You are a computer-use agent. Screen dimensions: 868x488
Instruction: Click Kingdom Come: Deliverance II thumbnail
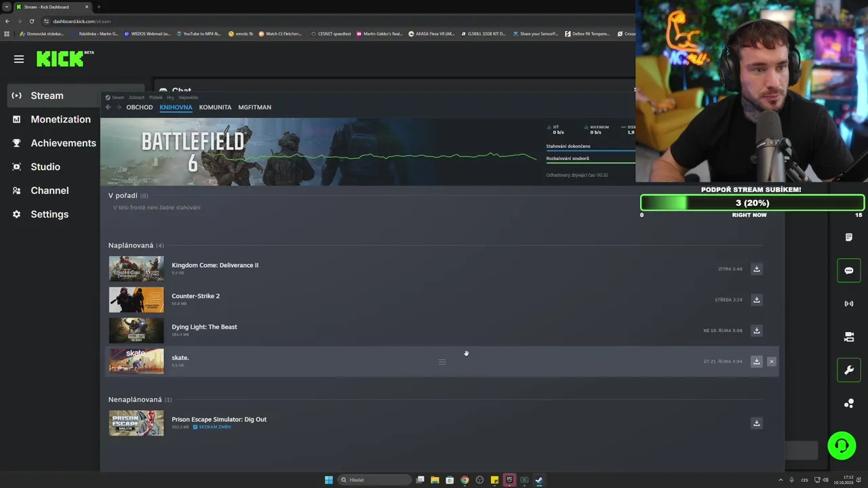(x=136, y=269)
